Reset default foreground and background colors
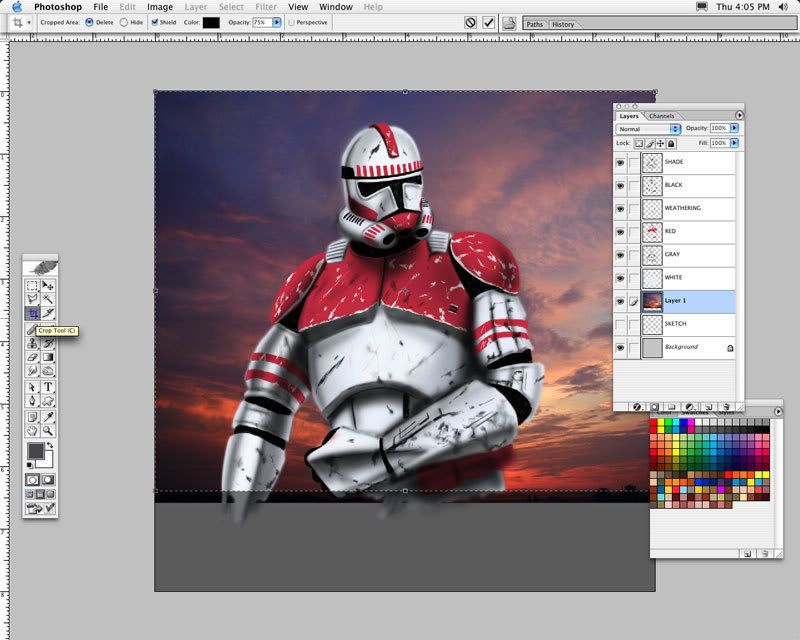800x640 pixels. [29, 464]
